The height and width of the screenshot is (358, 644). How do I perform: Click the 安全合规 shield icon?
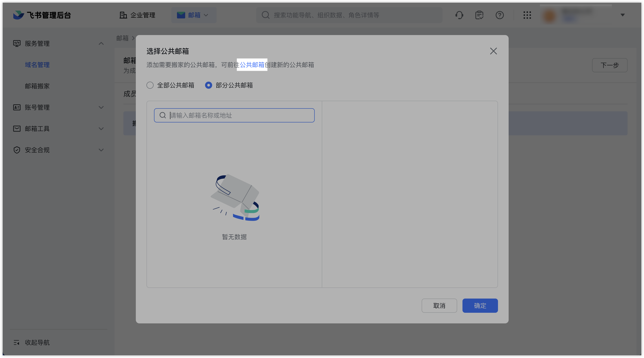click(17, 150)
